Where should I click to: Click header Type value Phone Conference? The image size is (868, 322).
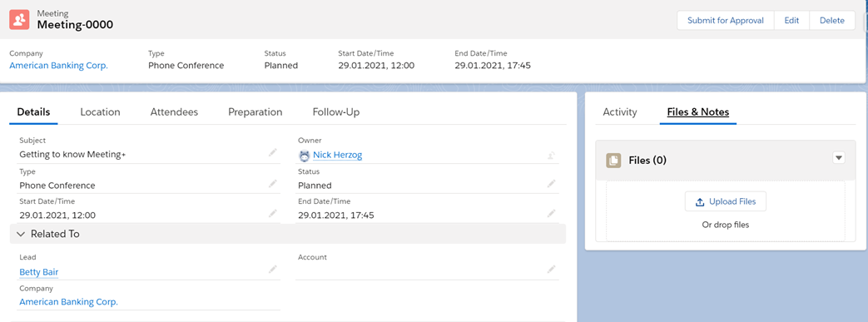[x=186, y=65]
